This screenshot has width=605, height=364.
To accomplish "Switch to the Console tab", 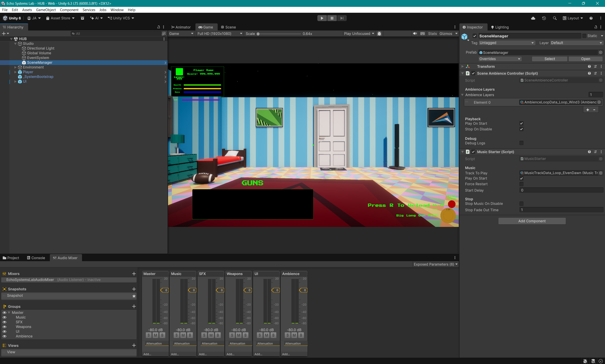I will 36,258.
